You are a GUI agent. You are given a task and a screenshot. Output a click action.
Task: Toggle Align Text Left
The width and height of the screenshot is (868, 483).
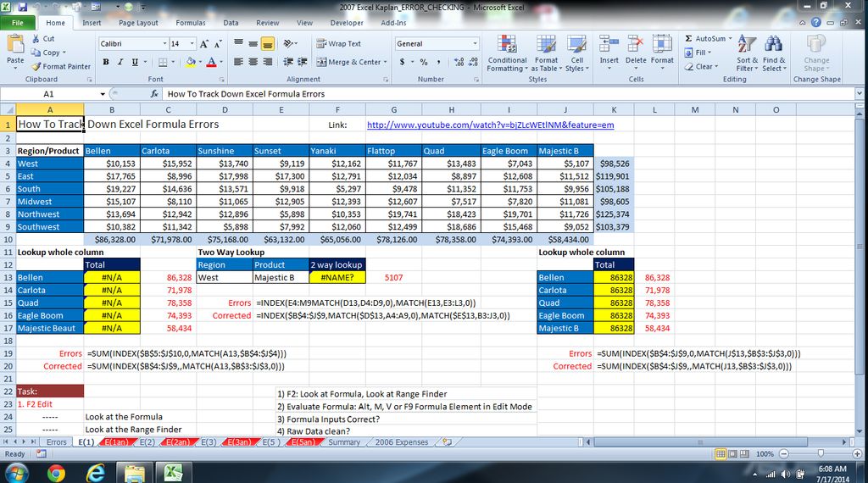click(x=238, y=62)
